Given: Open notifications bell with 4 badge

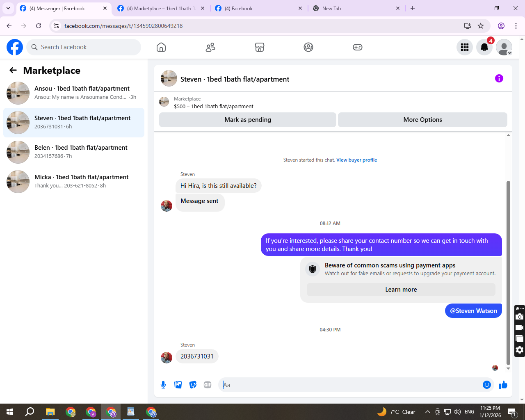Looking at the screenshot, I should 484,47.
